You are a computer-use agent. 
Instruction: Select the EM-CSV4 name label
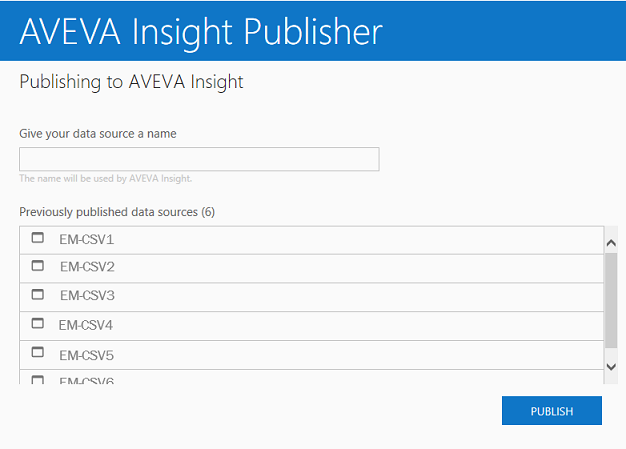click(x=86, y=325)
